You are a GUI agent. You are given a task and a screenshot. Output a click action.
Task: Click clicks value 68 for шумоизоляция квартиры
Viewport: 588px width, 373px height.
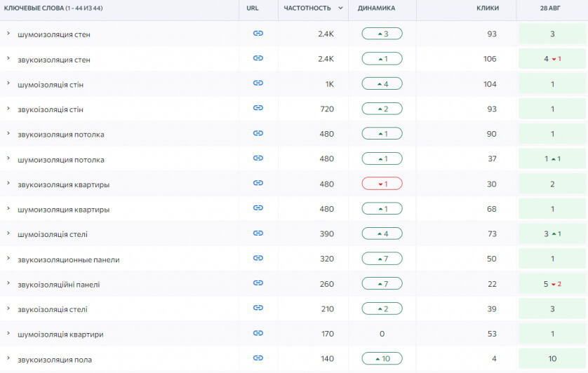point(492,209)
